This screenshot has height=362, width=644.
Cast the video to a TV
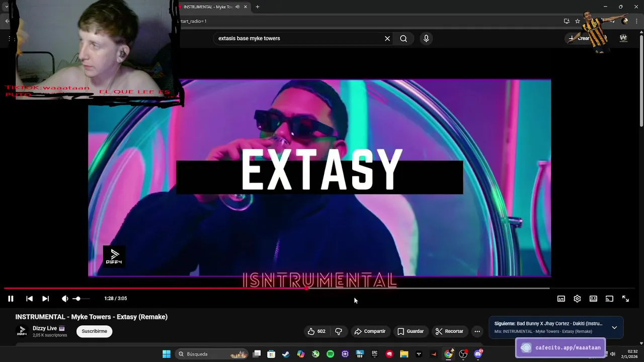point(609,299)
